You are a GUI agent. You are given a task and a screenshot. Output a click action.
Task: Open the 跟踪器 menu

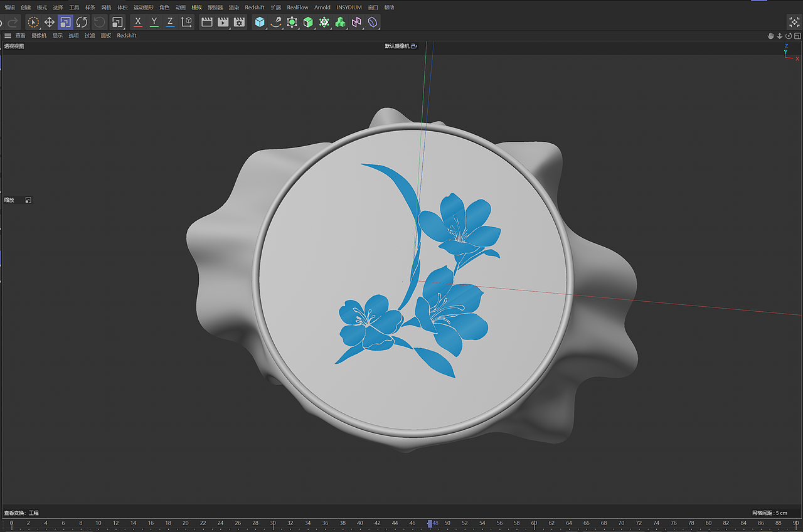click(x=216, y=8)
